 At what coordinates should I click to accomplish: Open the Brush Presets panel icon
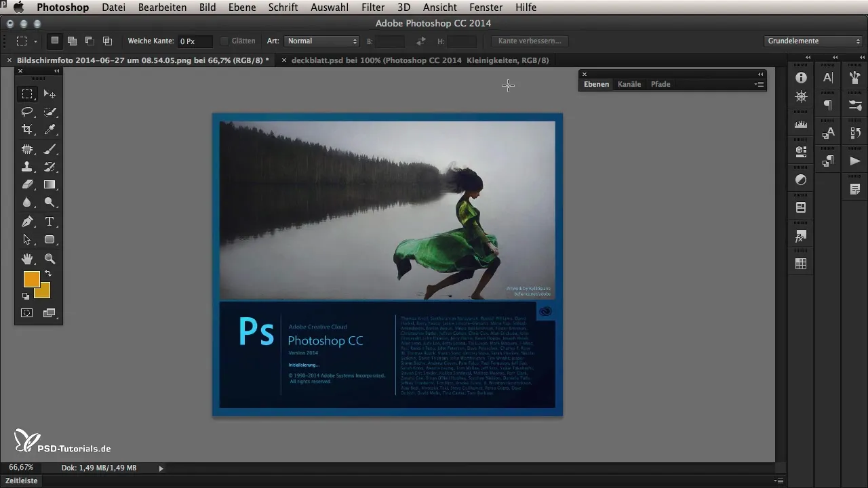coord(855,77)
